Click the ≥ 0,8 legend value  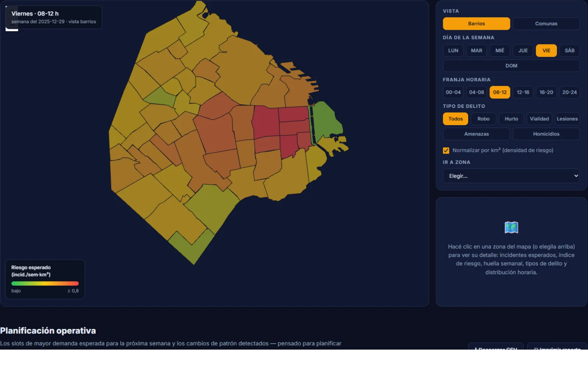click(x=73, y=291)
